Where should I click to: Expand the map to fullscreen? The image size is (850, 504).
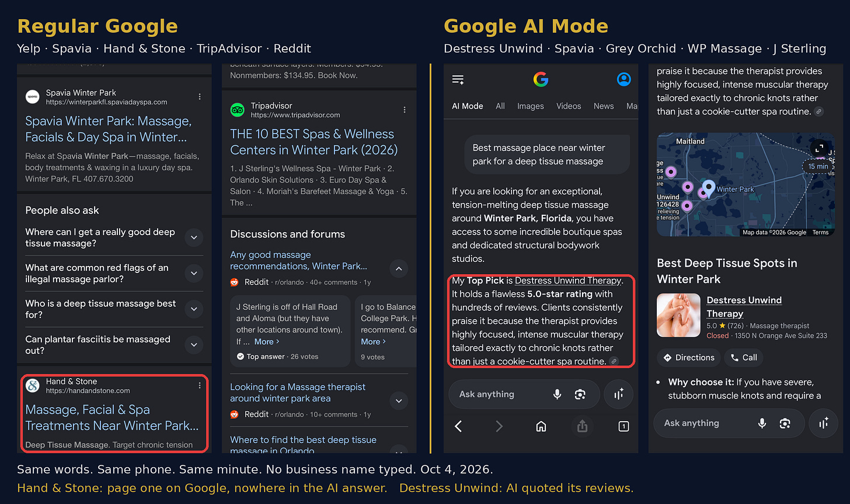tap(819, 149)
